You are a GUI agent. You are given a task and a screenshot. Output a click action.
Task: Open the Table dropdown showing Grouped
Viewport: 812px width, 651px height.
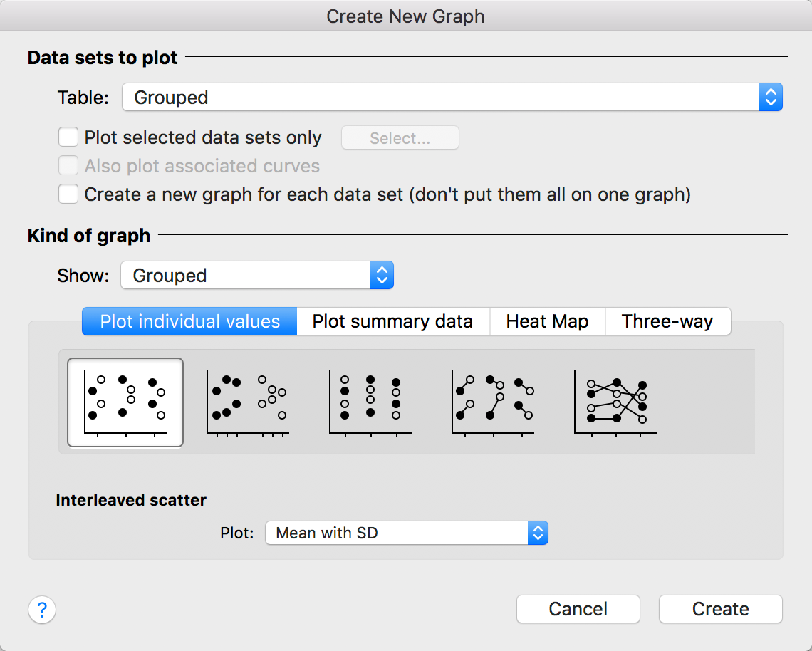point(452,98)
